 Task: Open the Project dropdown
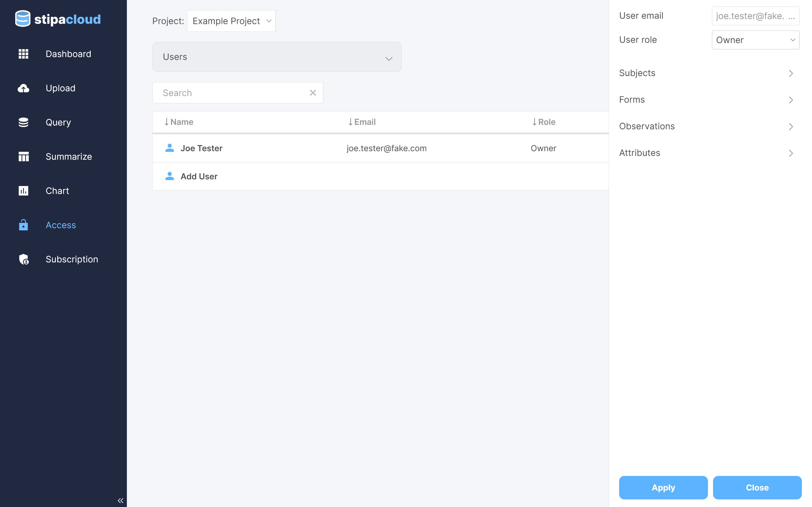[231, 21]
